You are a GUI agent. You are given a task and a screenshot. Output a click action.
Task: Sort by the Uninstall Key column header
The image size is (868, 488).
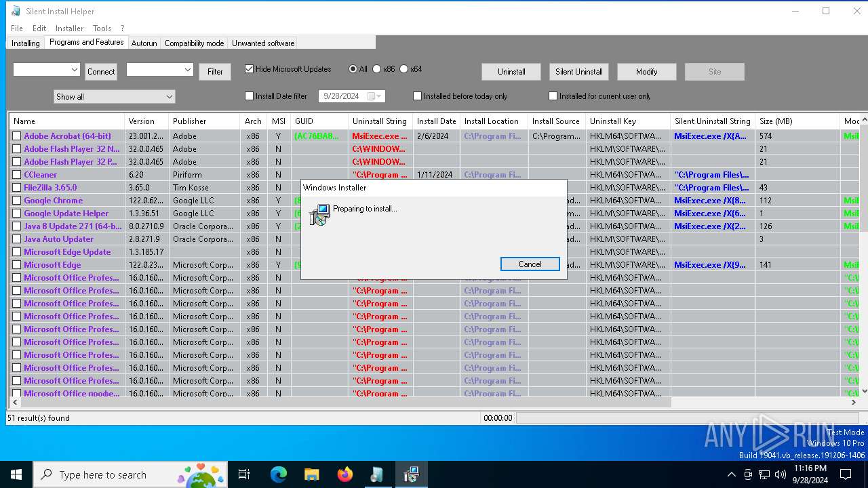(628, 121)
